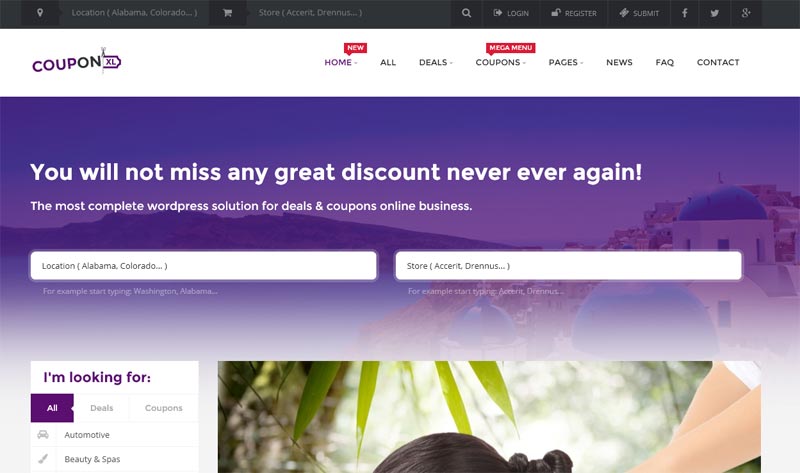800x473 pixels.
Task: Open the Facebook icon link
Action: pos(685,13)
